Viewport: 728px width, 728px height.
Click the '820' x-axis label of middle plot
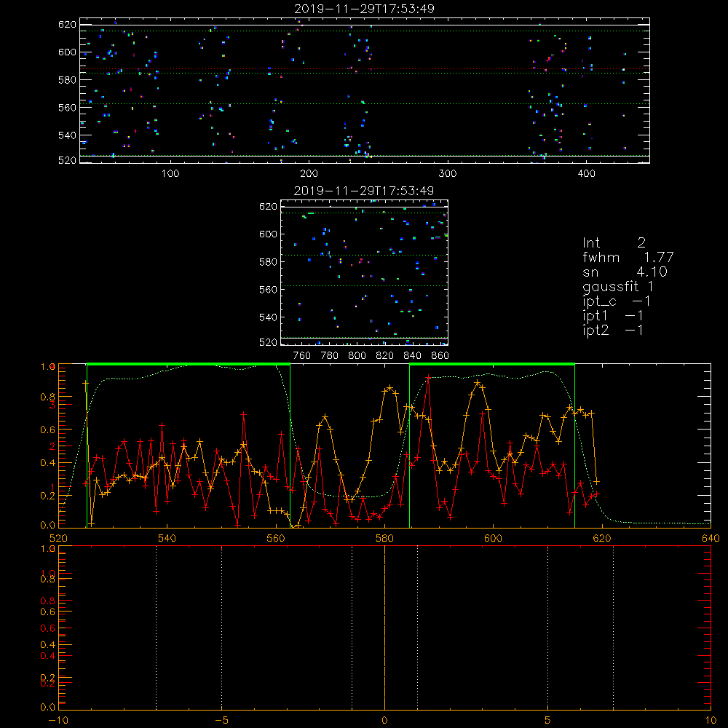tap(385, 356)
